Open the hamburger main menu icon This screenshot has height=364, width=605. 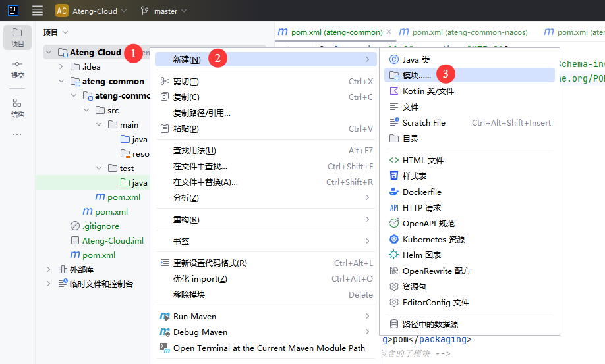click(x=38, y=11)
